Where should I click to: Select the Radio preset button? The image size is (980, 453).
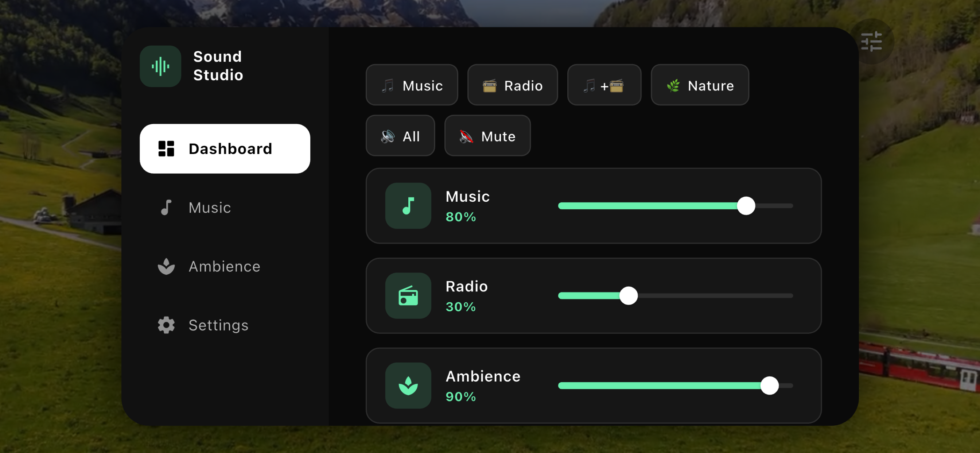click(x=512, y=85)
